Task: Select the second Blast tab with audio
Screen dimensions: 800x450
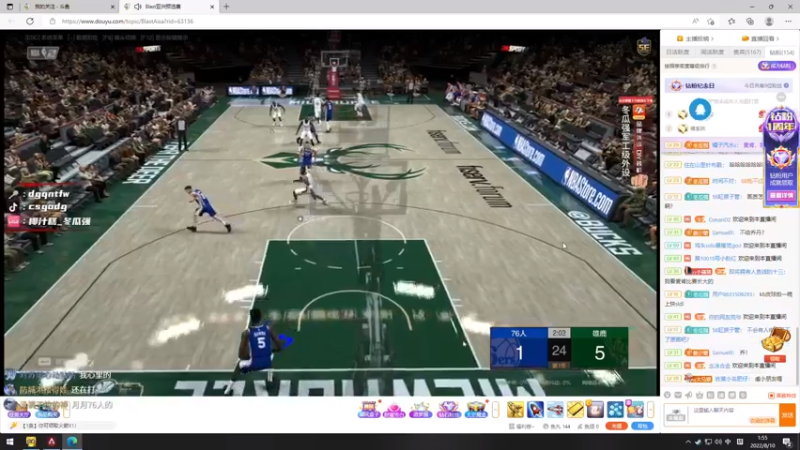Action: 169,7
